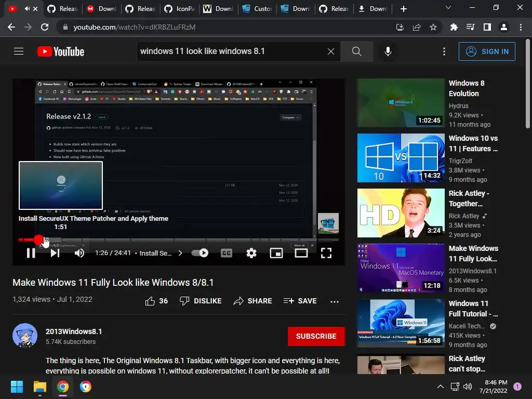This screenshot has width=532, height=399.
Task: Switch to last Downl tab with download icon
Action: pos(373,9)
